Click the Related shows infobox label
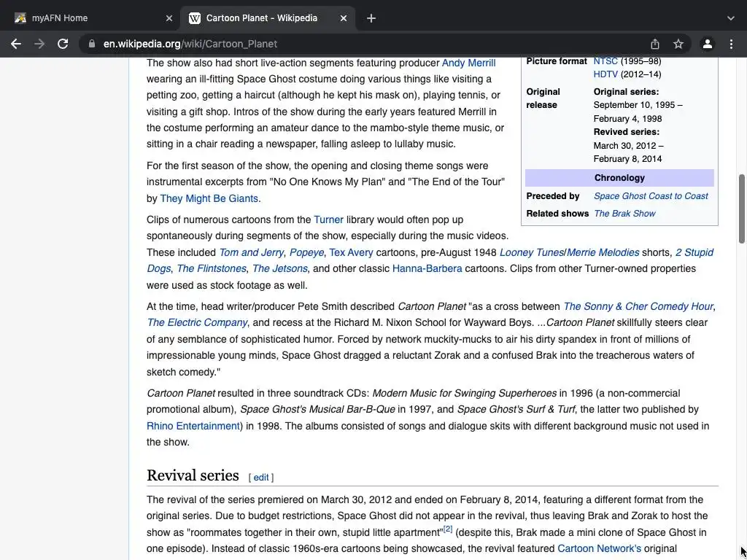This screenshot has height=560, width=747. (557, 214)
